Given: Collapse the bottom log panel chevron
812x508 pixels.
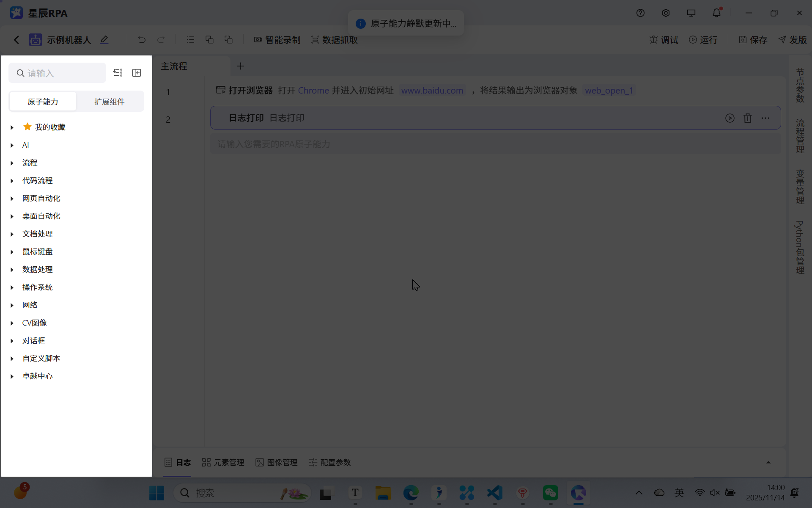Looking at the screenshot, I should point(768,462).
